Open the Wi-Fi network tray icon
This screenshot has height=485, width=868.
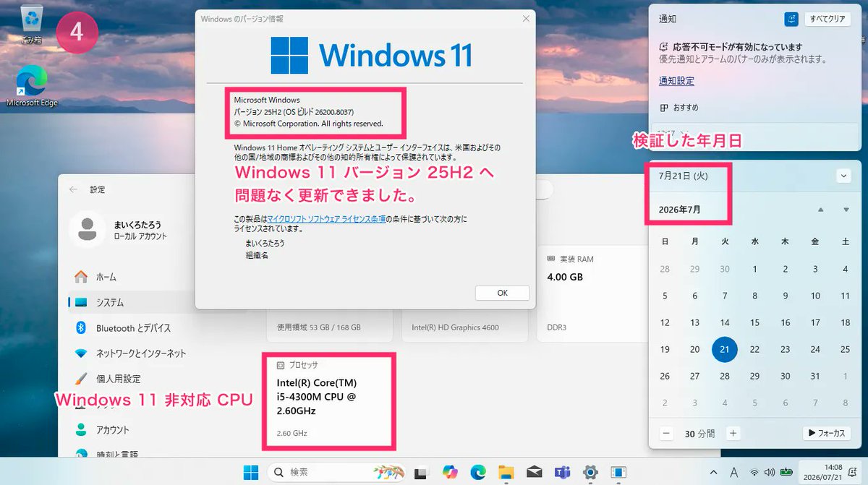754,473
